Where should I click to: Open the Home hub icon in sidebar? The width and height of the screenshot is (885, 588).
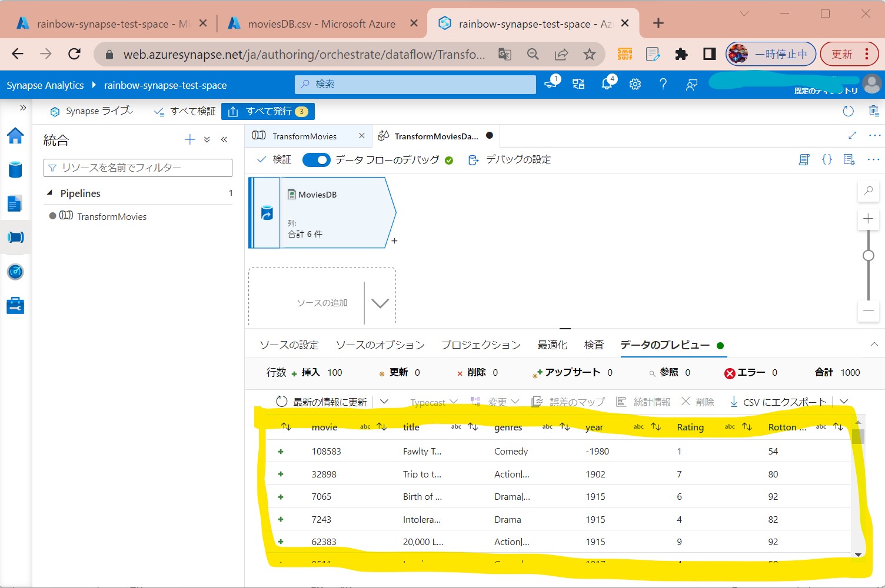(x=15, y=136)
